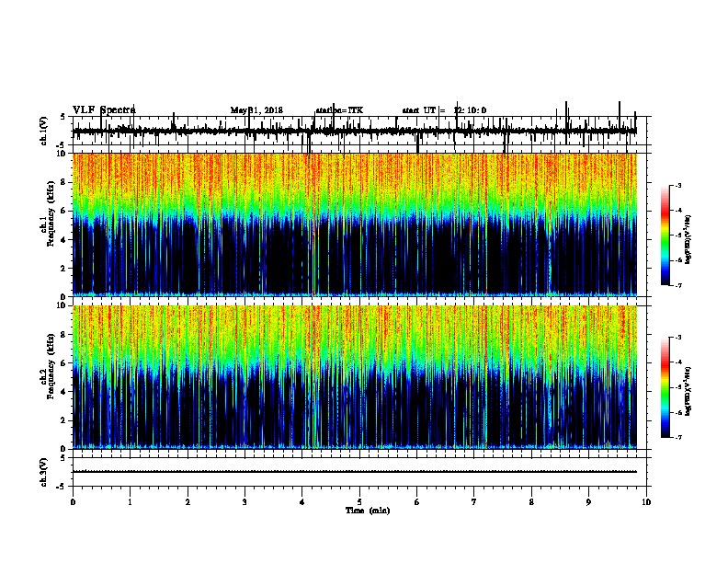This screenshot has height=563, width=728.
Task: Click time axis tick label "5"
Action: tap(359, 502)
